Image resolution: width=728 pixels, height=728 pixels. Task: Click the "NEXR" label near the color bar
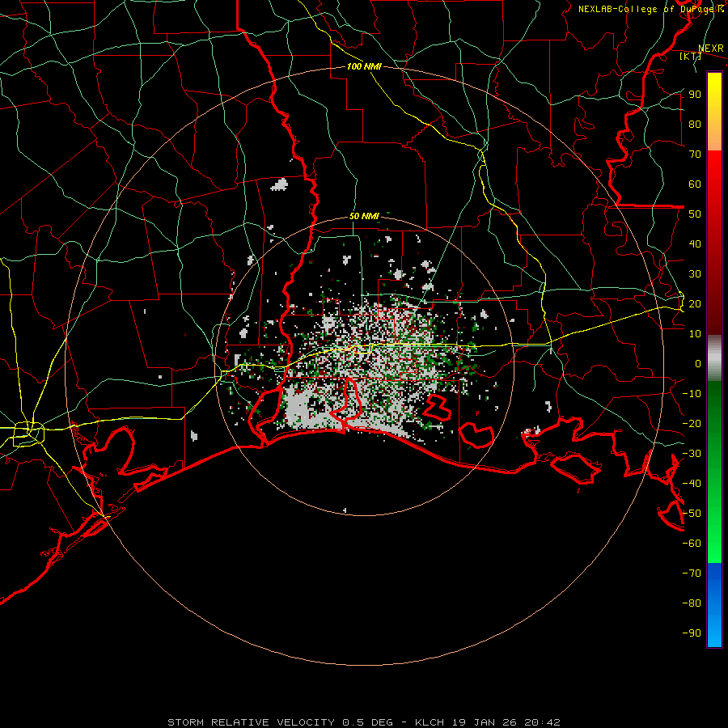tap(711, 49)
